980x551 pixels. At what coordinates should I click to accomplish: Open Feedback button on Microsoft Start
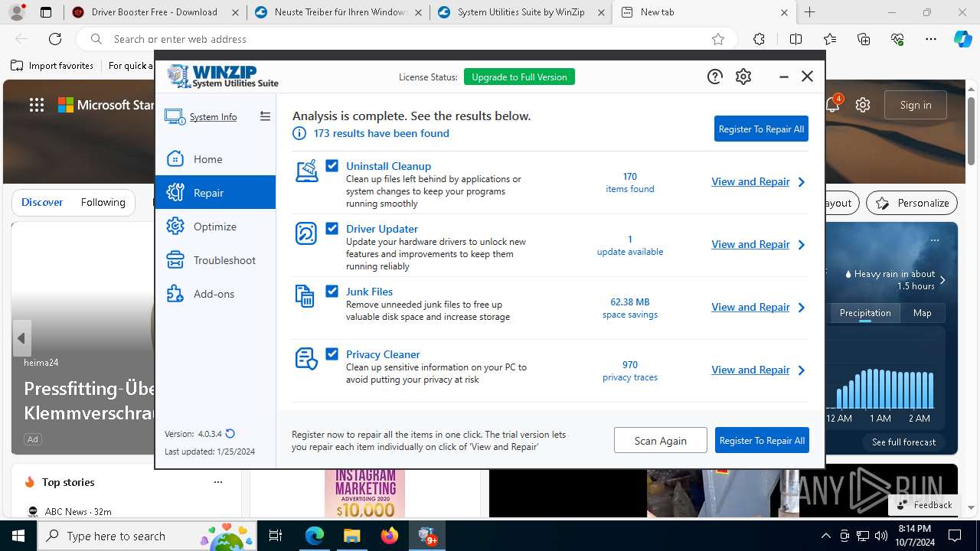click(x=924, y=505)
